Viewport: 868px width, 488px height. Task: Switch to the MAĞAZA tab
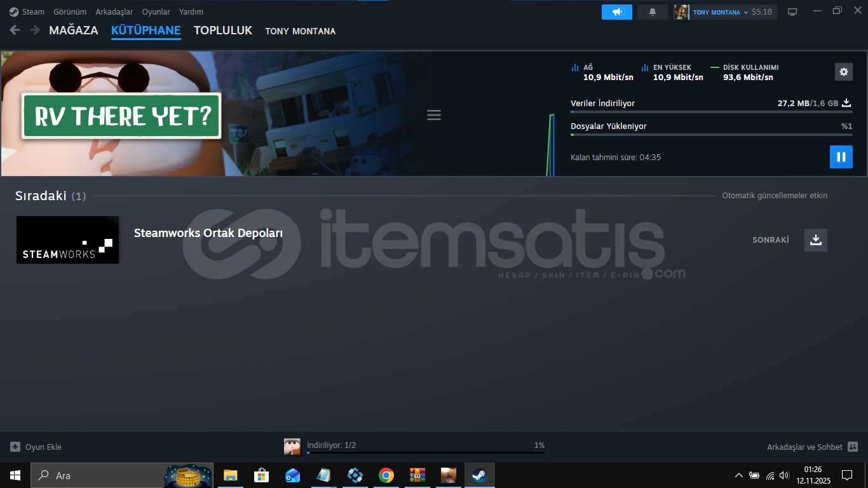(74, 30)
